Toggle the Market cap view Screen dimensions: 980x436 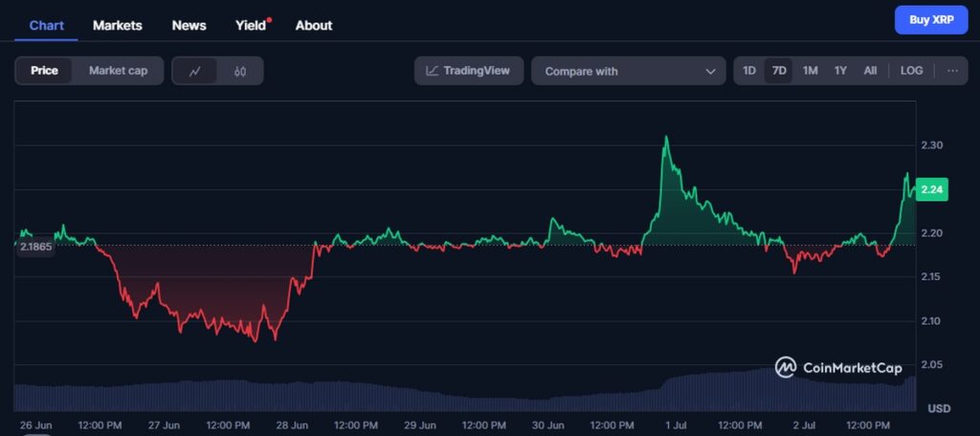pyautogui.click(x=118, y=71)
